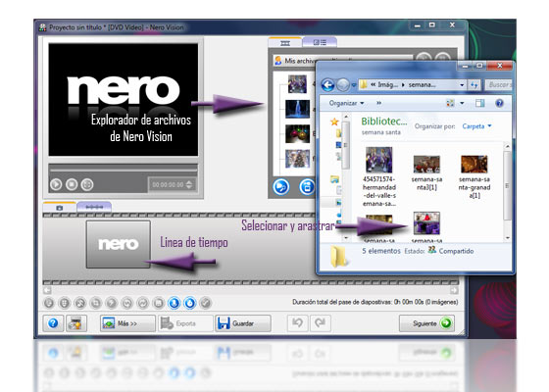The image size is (549, 392).
Task: Switch to the list-view tab beside film-strip tab
Action: [x=320, y=42]
